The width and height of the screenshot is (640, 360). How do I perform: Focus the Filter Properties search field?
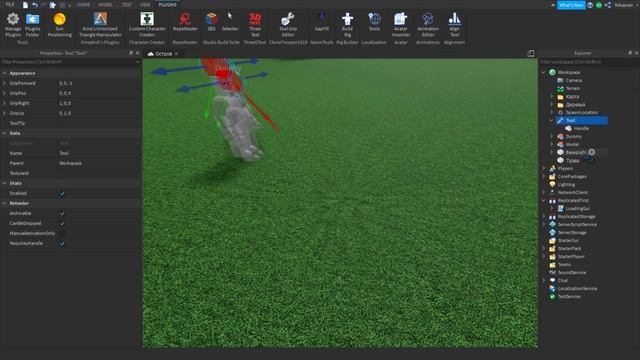coord(69,62)
